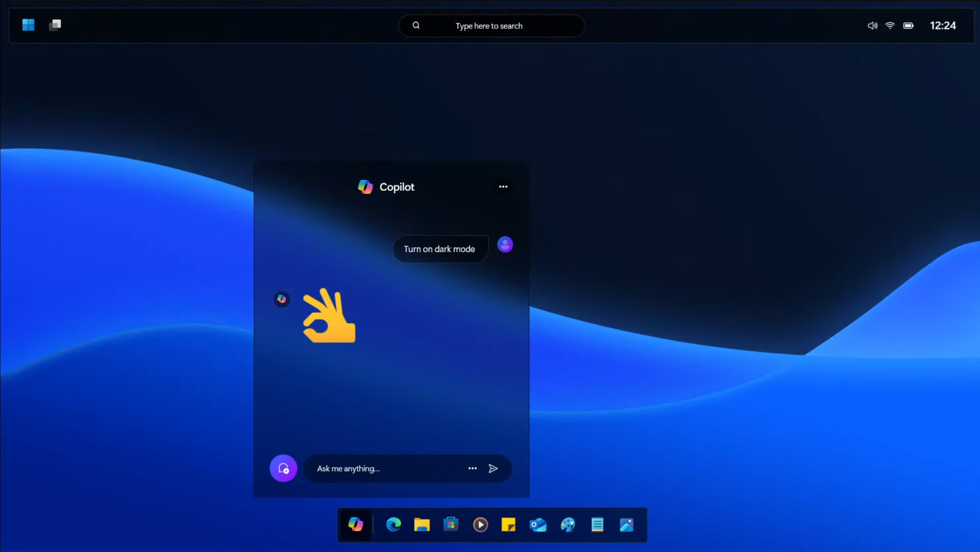Click the Wi-Fi status icon
The image size is (980, 552).
(890, 26)
